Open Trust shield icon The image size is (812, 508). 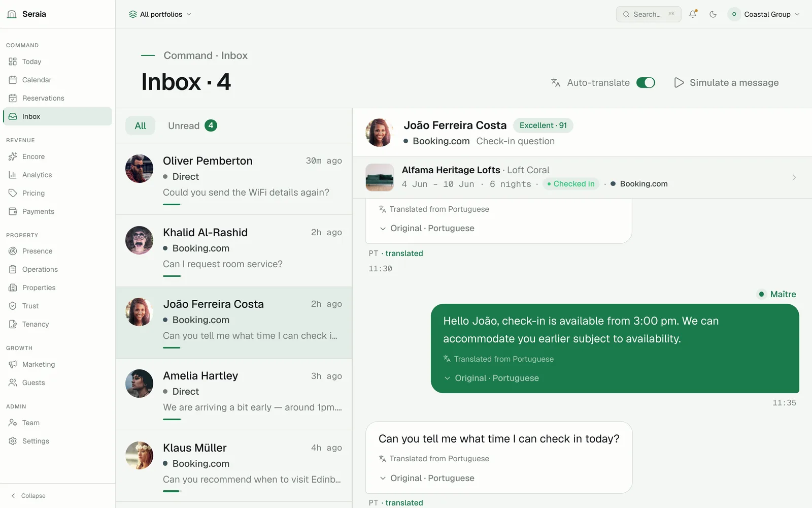click(13, 306)
